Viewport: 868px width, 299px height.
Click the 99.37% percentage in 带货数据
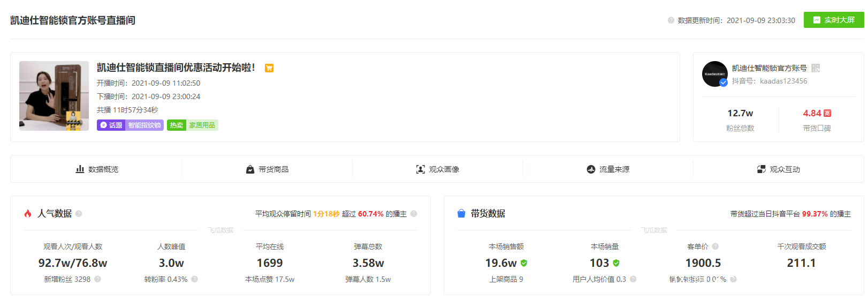pos(815,214)
